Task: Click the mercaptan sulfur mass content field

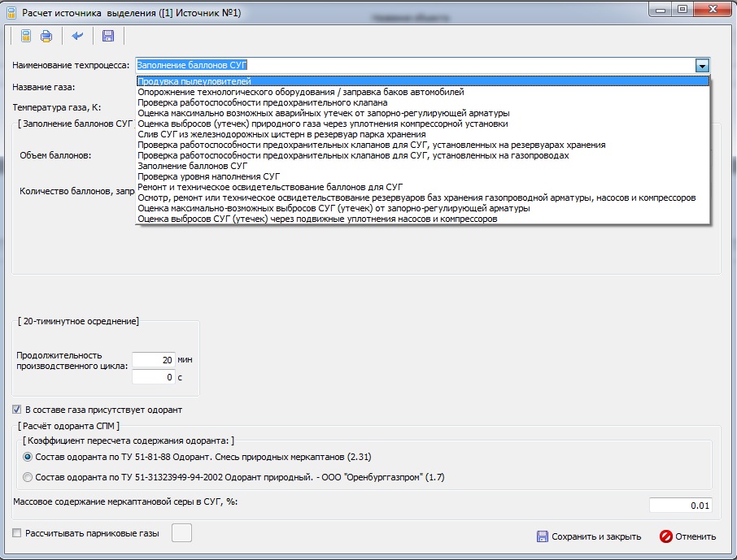Action: 680,506
